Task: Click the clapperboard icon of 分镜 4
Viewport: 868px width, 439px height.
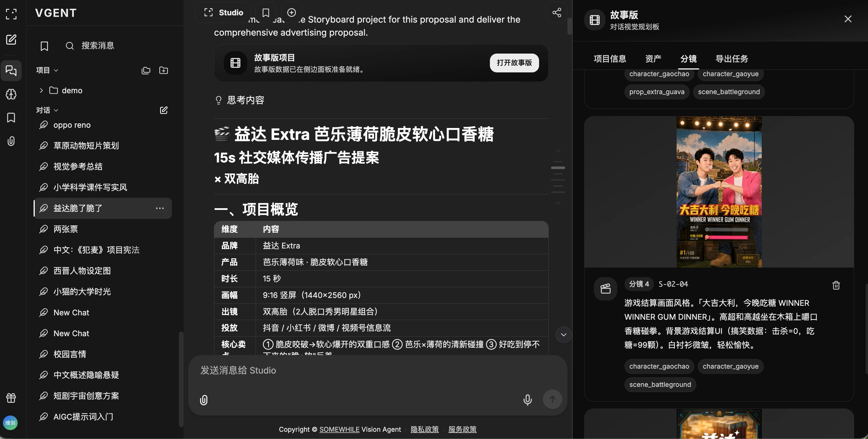Action: click(605, 289)
